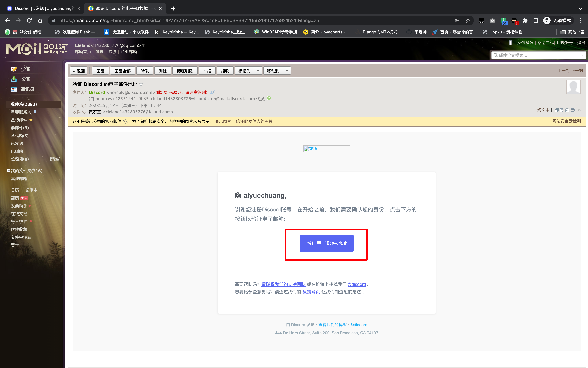Open the broken title image placeholder
588x368 pixels.
coord(326,148)
